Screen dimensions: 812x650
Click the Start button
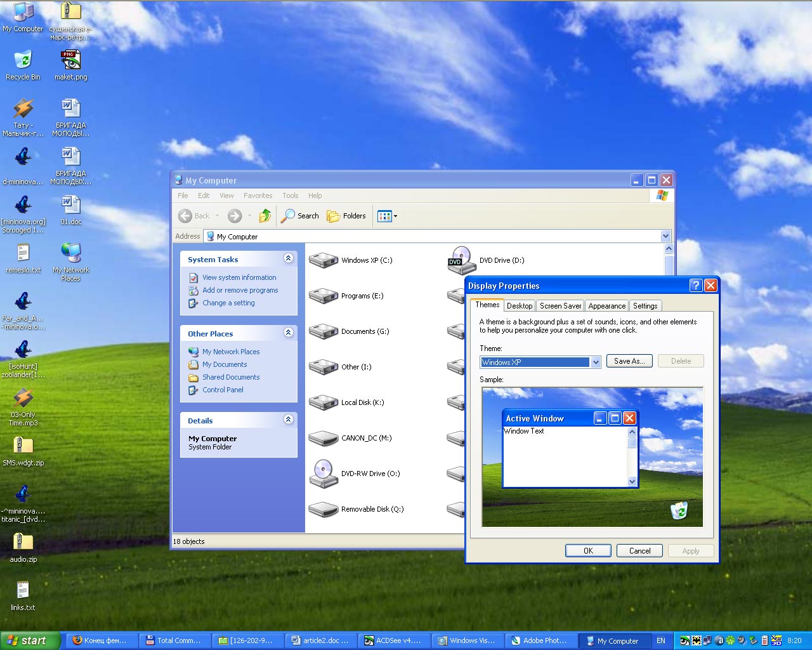(x=30, y=640)
